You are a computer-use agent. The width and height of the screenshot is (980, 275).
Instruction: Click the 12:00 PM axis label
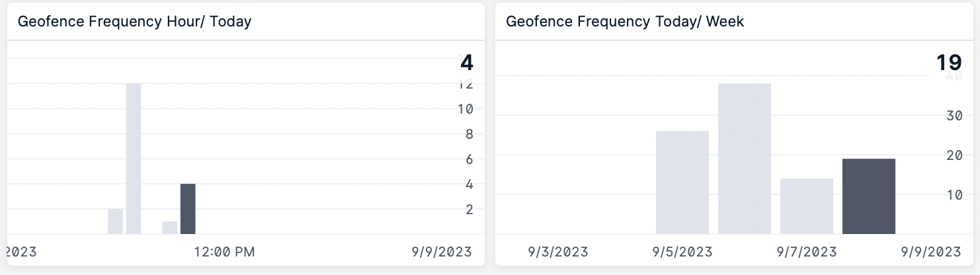pyautogui.click(x=224, y=252)
